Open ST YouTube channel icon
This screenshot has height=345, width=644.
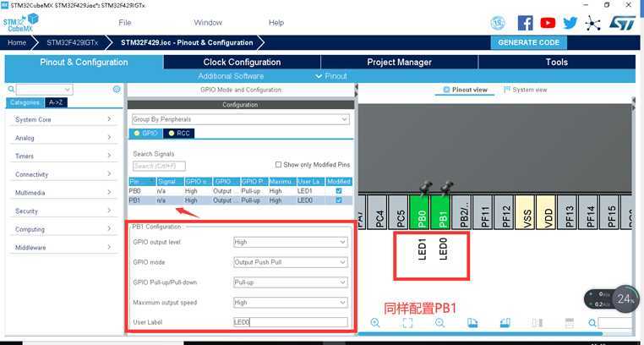click(548, 23)
